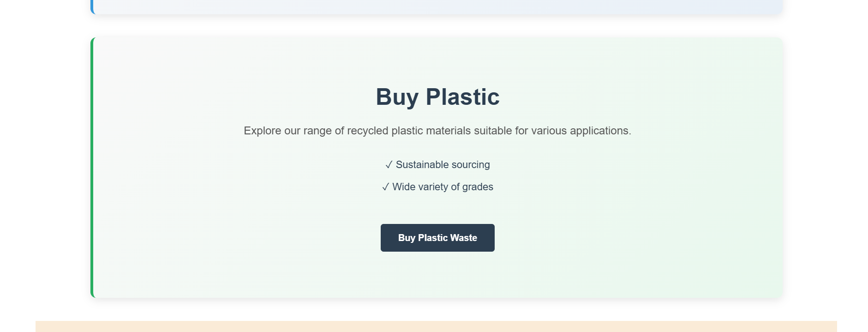
Task: Click the Wide variety of grades text
Action: click(443, 187)
